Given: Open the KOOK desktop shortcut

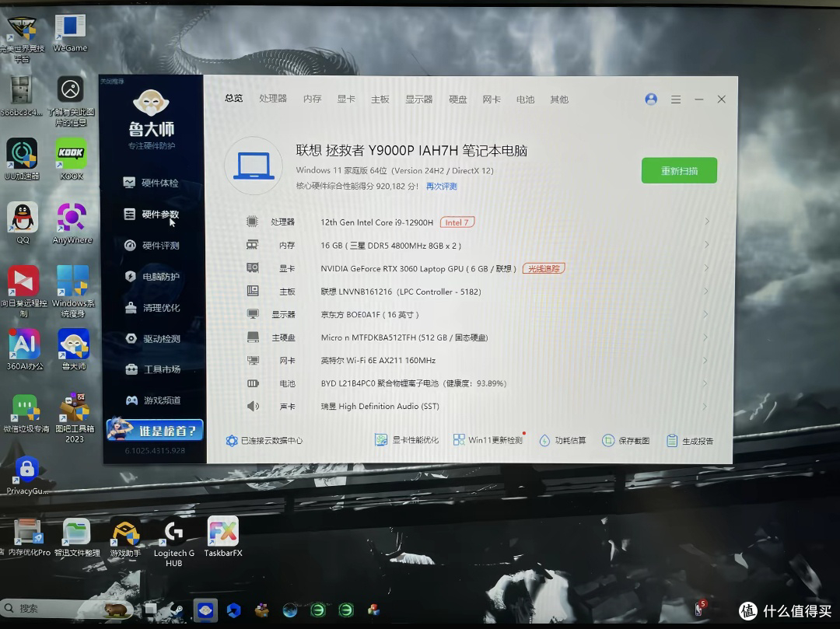Looking at the screenshot, I should [71, 159].
